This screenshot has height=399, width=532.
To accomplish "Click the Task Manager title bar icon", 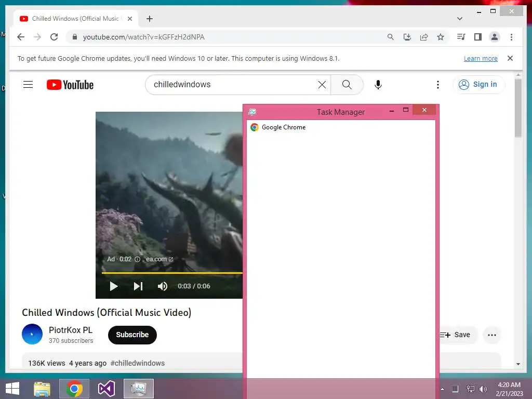I will (x=252, y=112).
